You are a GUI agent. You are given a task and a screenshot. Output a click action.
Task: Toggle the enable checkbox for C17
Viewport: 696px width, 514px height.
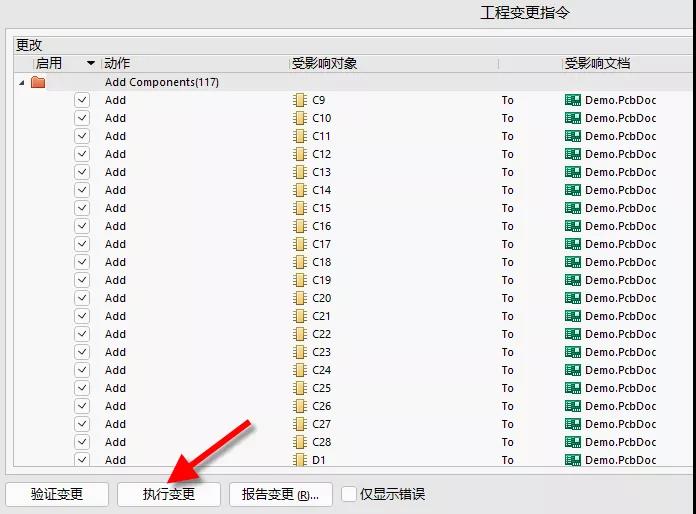82,244
